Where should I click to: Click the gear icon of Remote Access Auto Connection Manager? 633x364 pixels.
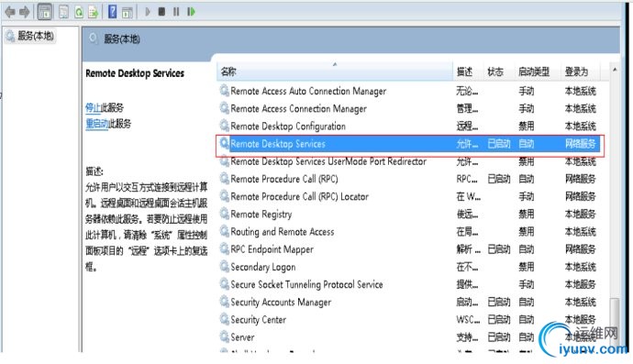pyautogui.click(x=224, y=91)
